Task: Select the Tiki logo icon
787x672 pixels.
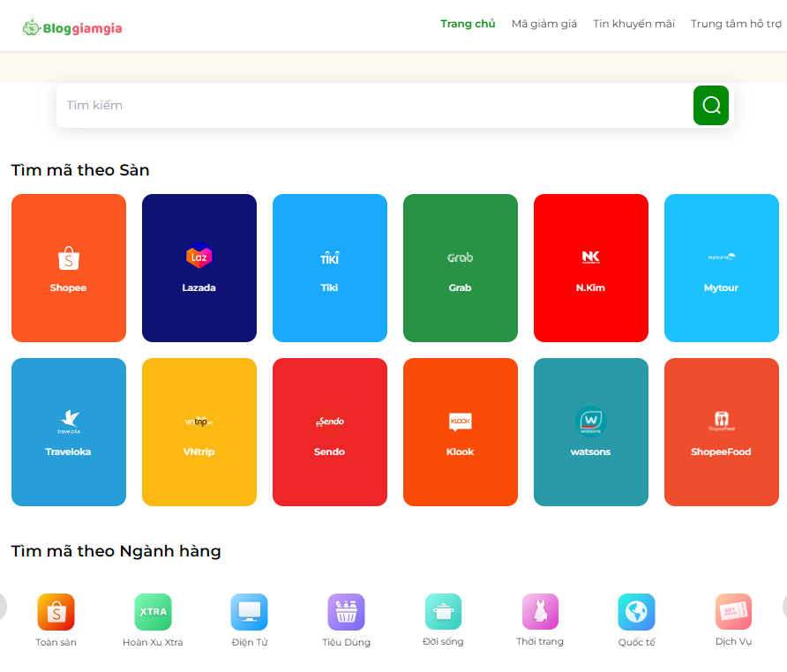Action: [330, 258]
